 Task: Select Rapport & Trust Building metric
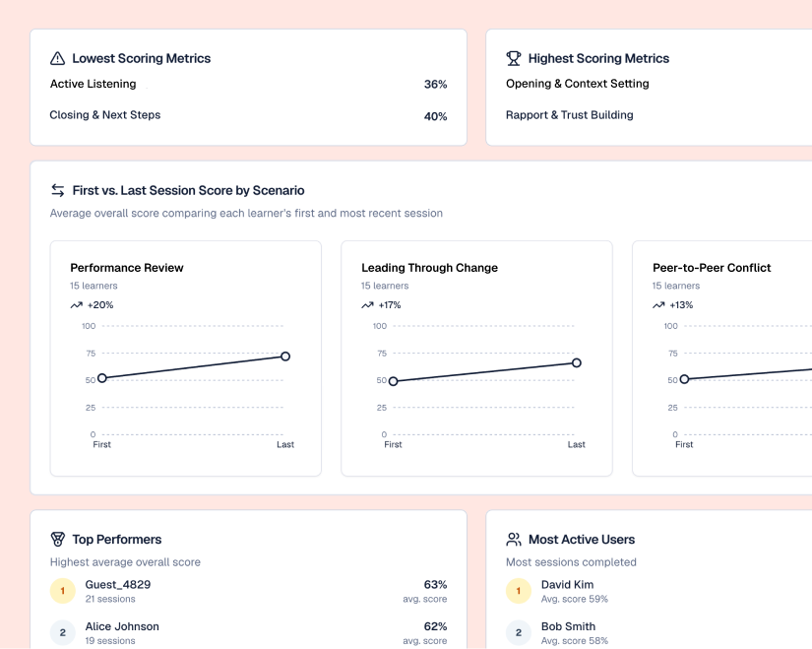click(x=570, y=115)
